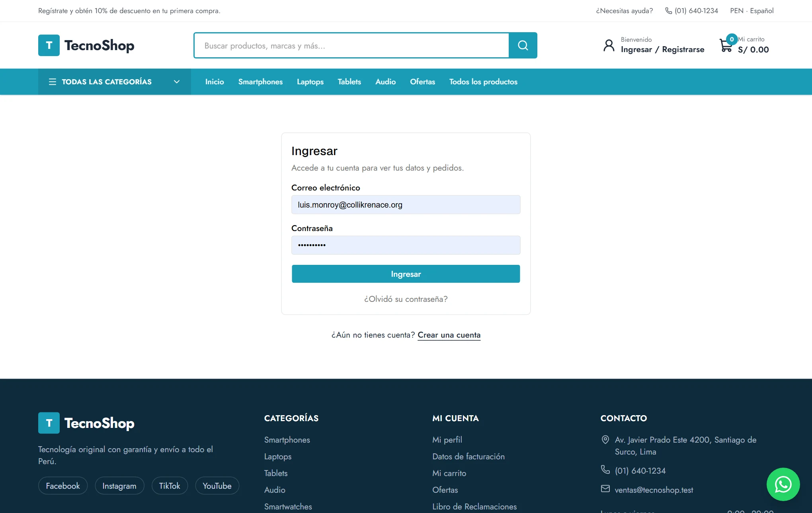This screenshot has width=812, height=513.
Task: Click footer Mi carrito link
Action: 449,473
